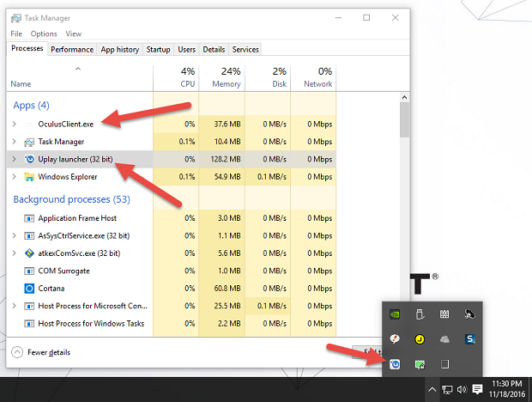Image resolution: width=532 pixels, height=402 pixels.
Task: Click the green monitor with lock tray icon
Action: [420, 365]
